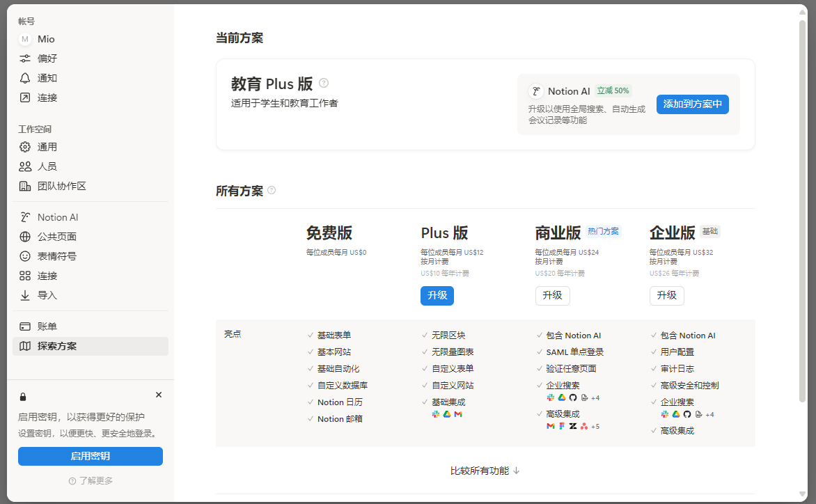Viewport: 816px width, 504px height.
Task: Click the SAML 单点登录 feature text
Action: [x=574, y=352]
